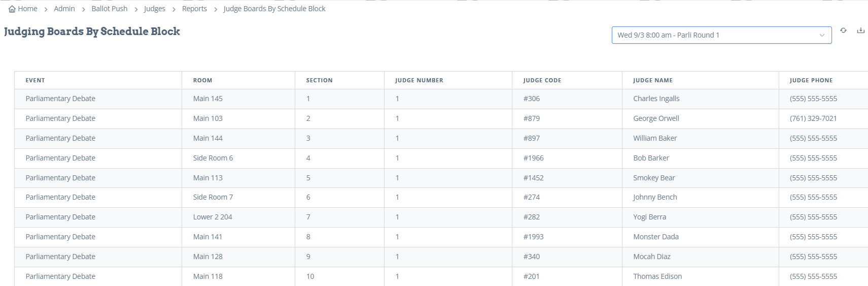Click the download report icon
This screenshot has height=286, width=868.
click(860, 30)
